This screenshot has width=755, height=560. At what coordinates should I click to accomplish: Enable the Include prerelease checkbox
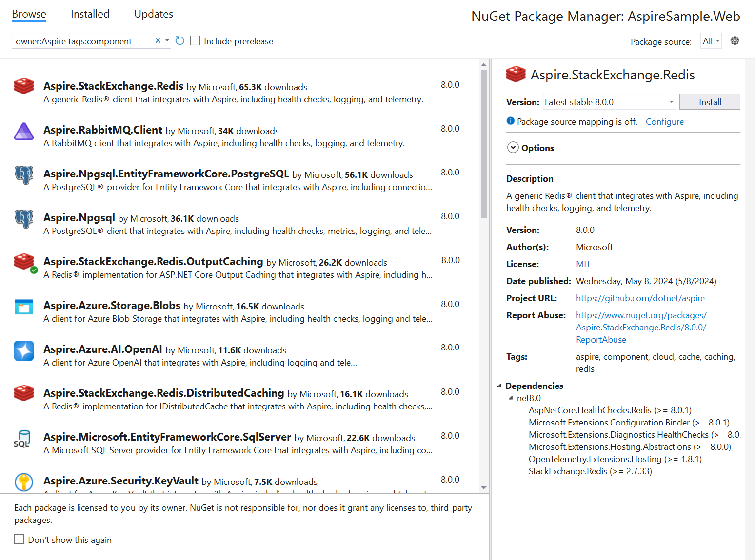[195, 41]
